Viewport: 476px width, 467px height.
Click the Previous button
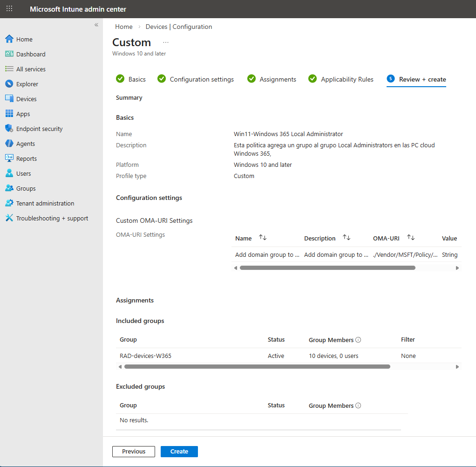tap(134, 451)
